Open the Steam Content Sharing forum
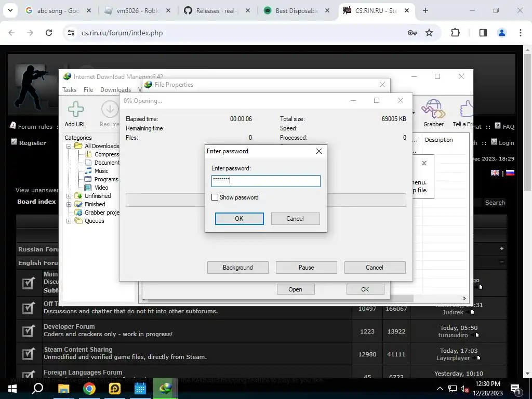 tap(78, 349)
